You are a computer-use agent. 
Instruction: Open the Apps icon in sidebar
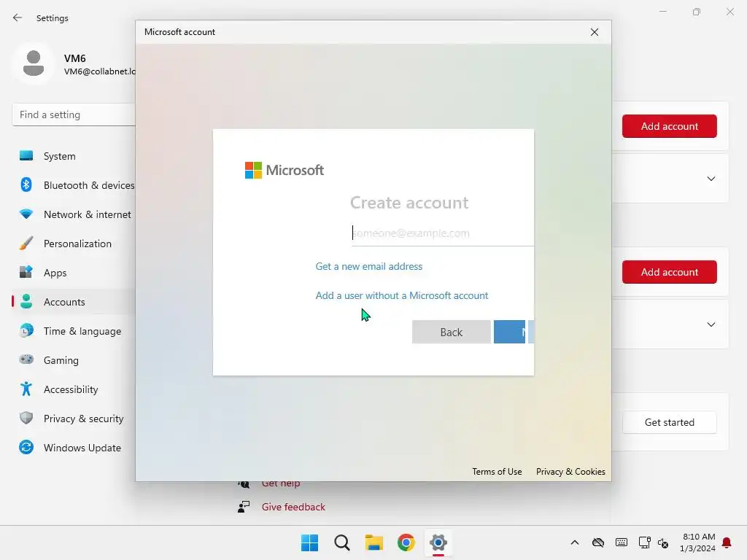click(26, 273)
